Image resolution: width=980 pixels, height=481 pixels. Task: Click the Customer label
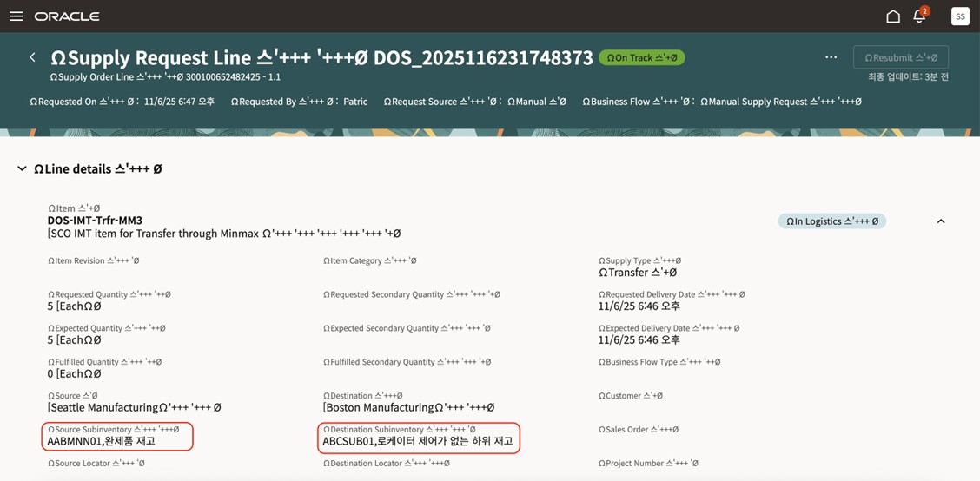(x=630, y=395)
